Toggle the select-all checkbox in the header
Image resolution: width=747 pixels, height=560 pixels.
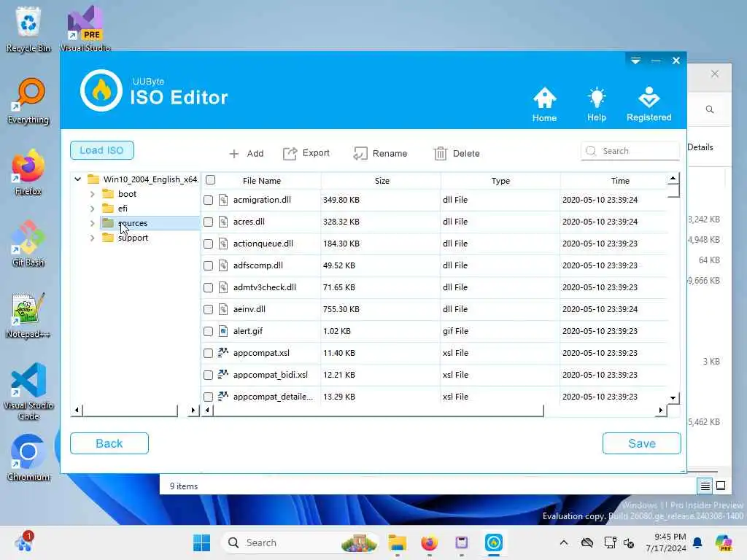coord(211,180)
